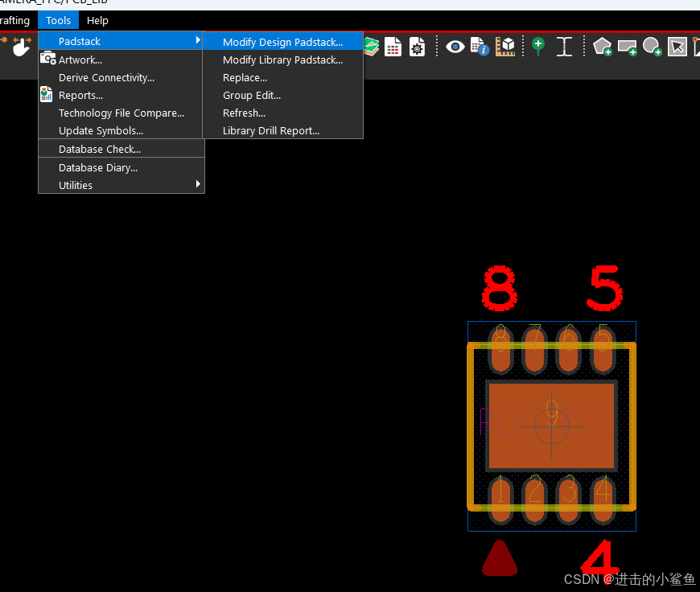Click pad 7 on the footprint

(535, 350)
